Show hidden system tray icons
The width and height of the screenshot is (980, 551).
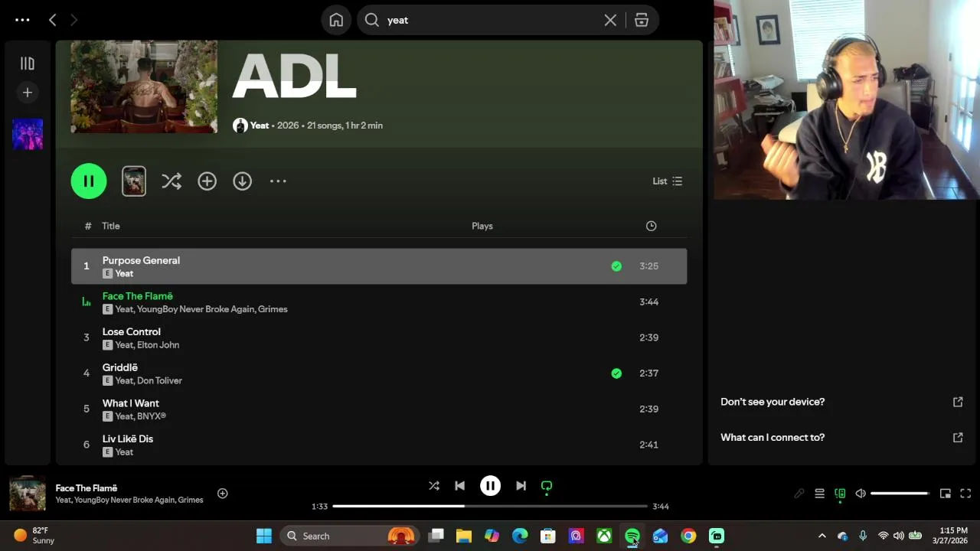click(822, 536)
